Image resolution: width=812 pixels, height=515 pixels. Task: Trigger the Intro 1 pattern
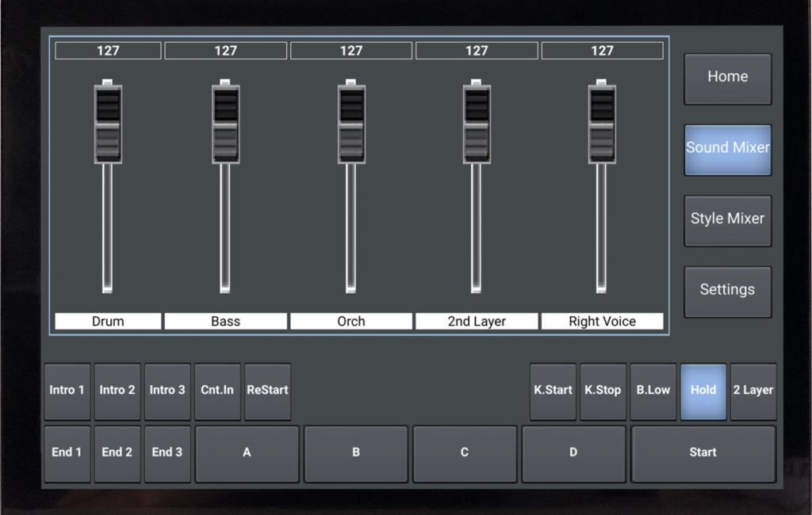pos(67,391)
